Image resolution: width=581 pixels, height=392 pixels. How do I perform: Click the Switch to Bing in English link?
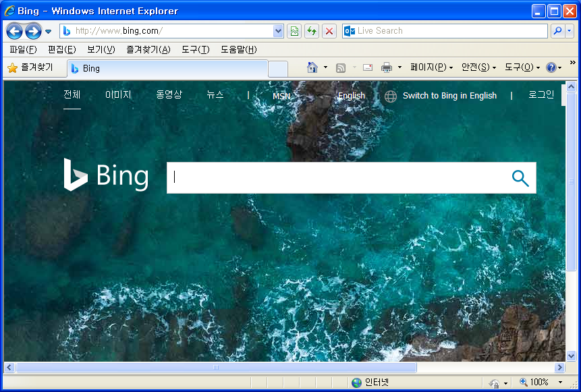[x=449, y=96]
